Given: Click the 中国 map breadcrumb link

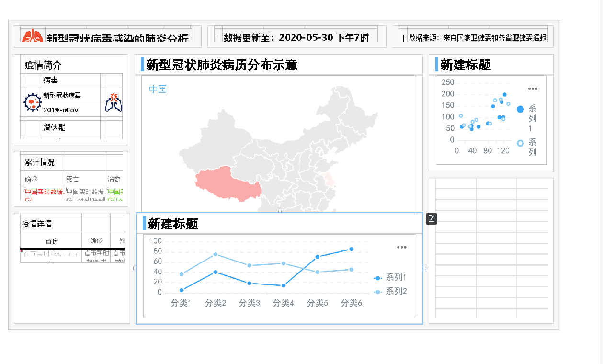Looking at the screenshot, I should point(158,89).
